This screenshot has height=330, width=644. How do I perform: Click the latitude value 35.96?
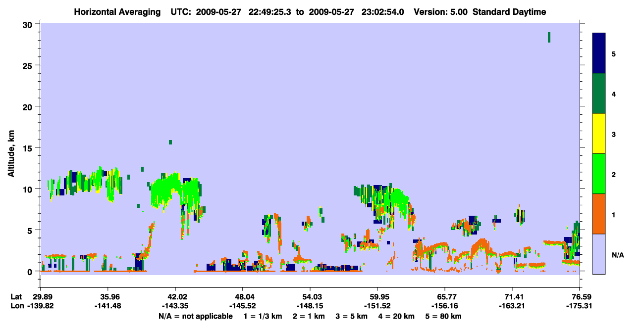pyautogui.click(x=108, y=297)
